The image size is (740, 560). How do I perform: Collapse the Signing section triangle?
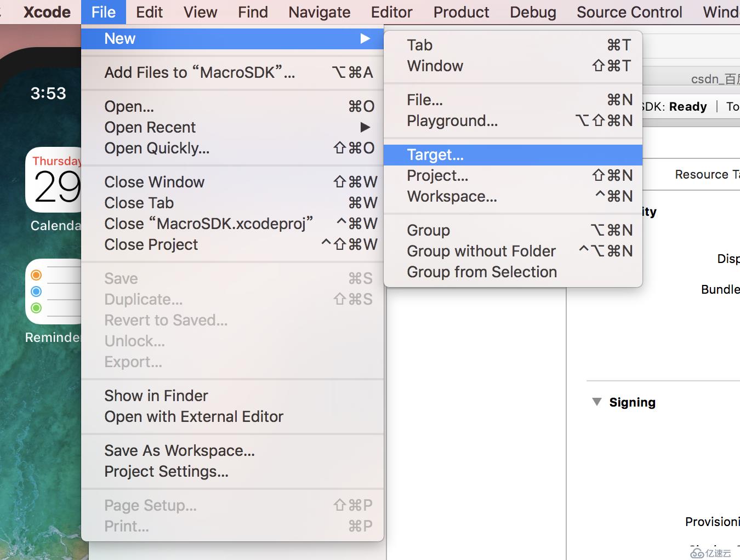tap(597, 402)
